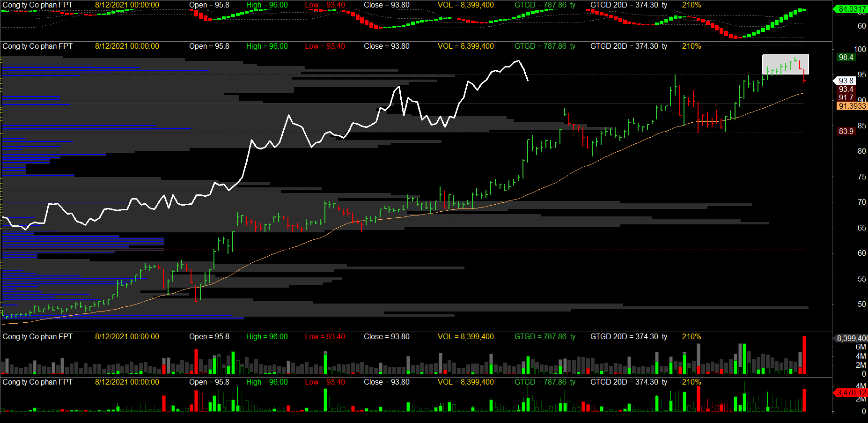Click the 50 mark on the price axis
This screenshot has width=868, height=423.
tap(861, 304)
